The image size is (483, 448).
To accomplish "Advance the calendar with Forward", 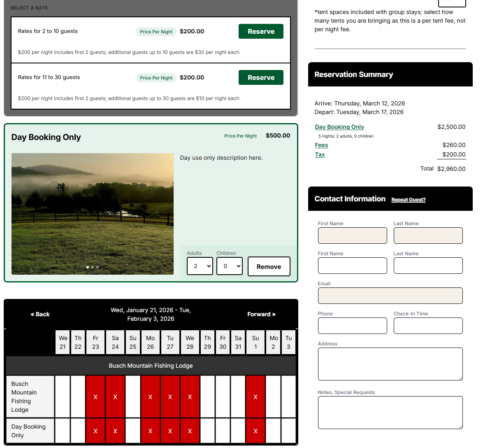I will pyautogui.click(x=261, y=314).
